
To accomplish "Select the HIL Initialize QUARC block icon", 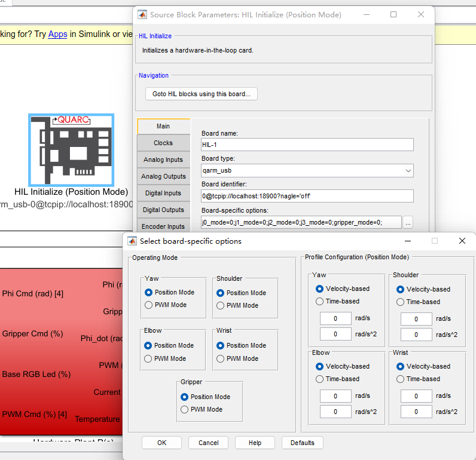I will [71, 150].
